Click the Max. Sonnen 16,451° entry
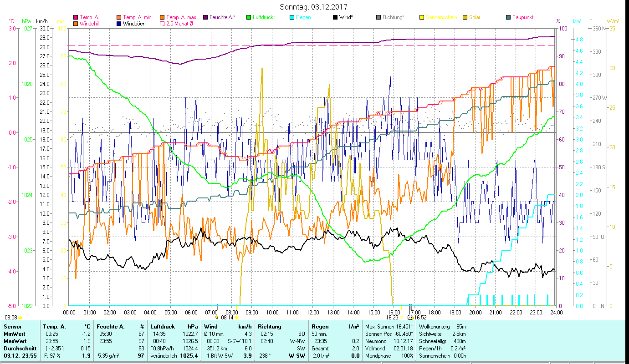 (x=389, y=327)
